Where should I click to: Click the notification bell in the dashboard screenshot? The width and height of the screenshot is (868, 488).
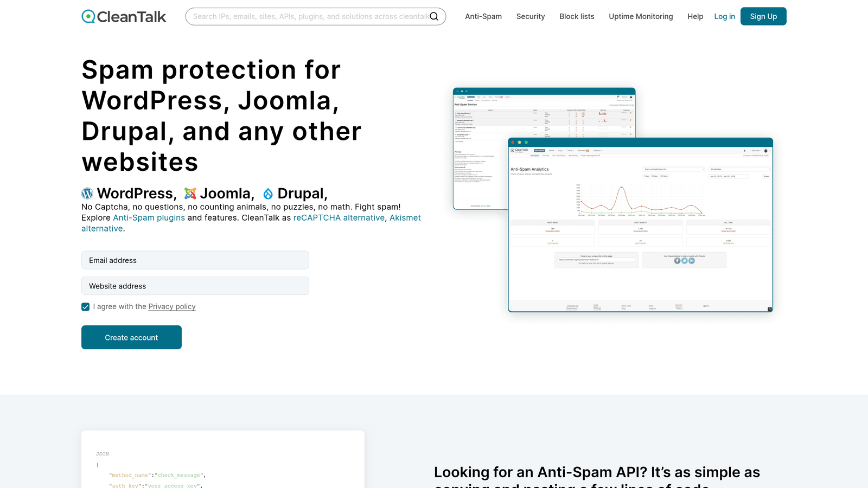pyautogui.click(x=744, y=150)
